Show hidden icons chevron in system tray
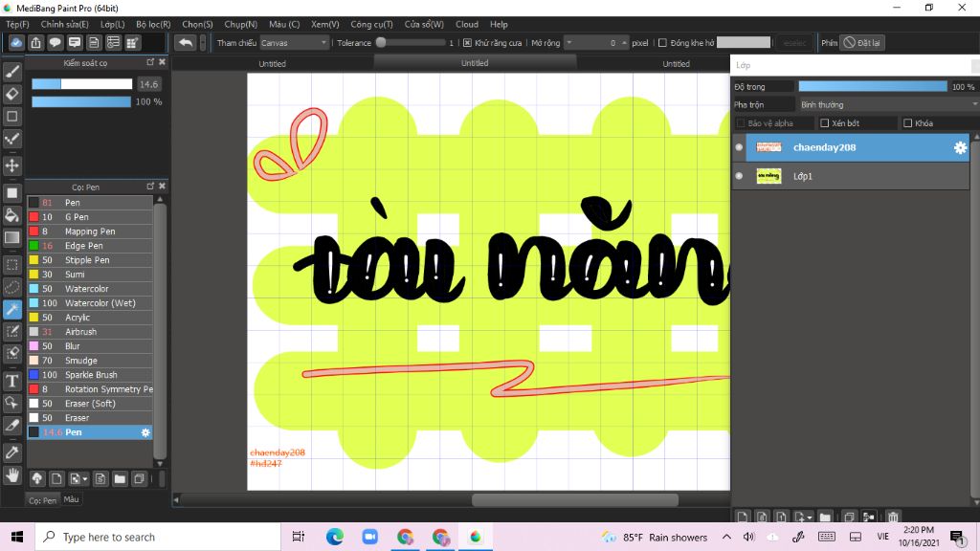The width and height of the screenshot is (980, 551). (x=726, y=537)
